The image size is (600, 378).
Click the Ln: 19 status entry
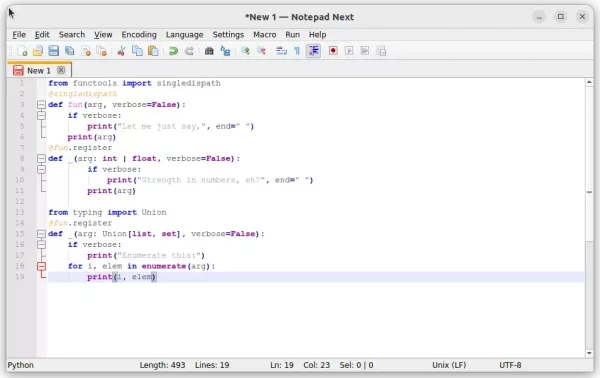click(282, 365)
